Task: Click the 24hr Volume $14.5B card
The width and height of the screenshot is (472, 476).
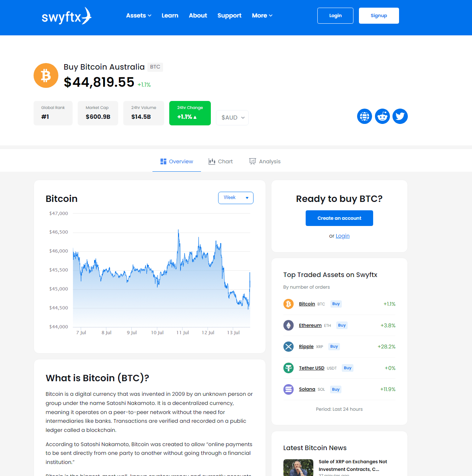Action: [144, 113]
